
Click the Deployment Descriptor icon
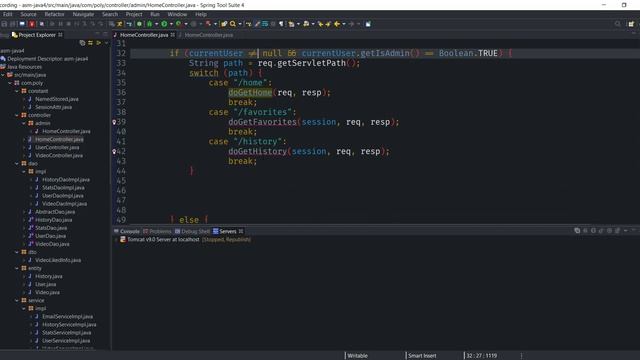(x=3, y=59)
